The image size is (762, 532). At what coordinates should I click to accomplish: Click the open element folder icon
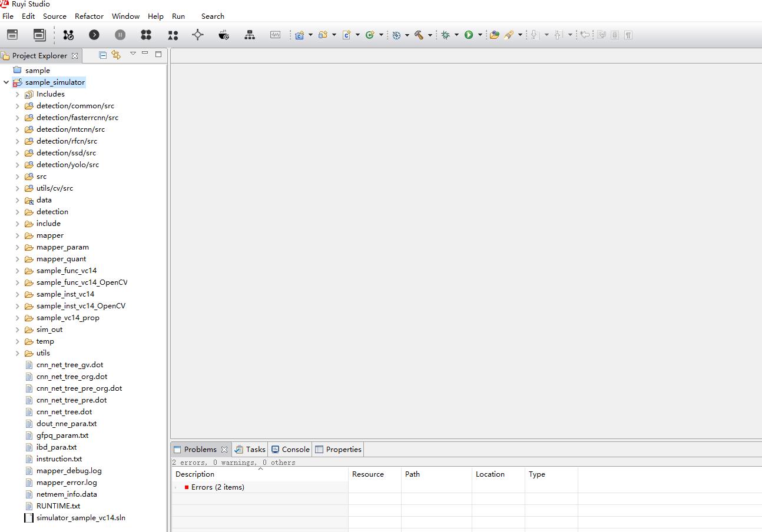pyautogui.click(x=495, y=35)
